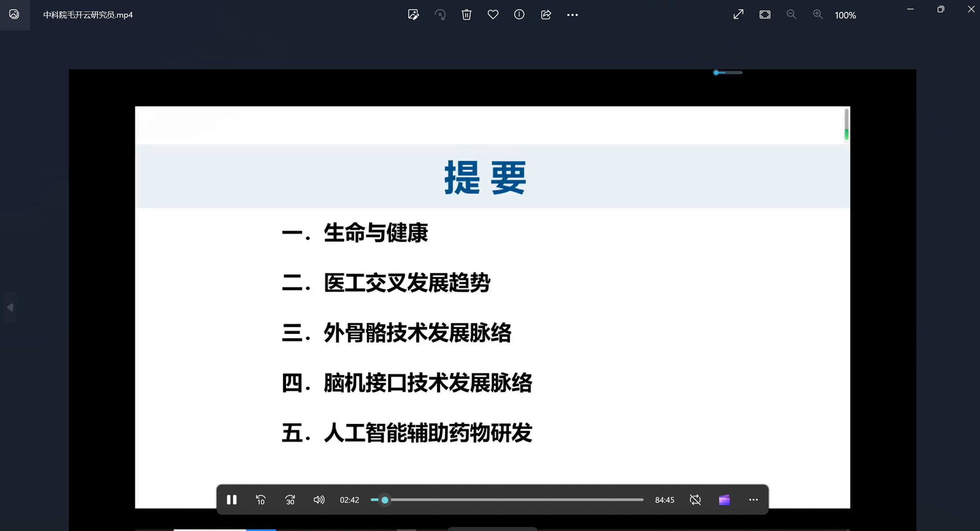The image size is (980, 531).
Task: Click the rotate icon
Action: (x=440, y=15)
